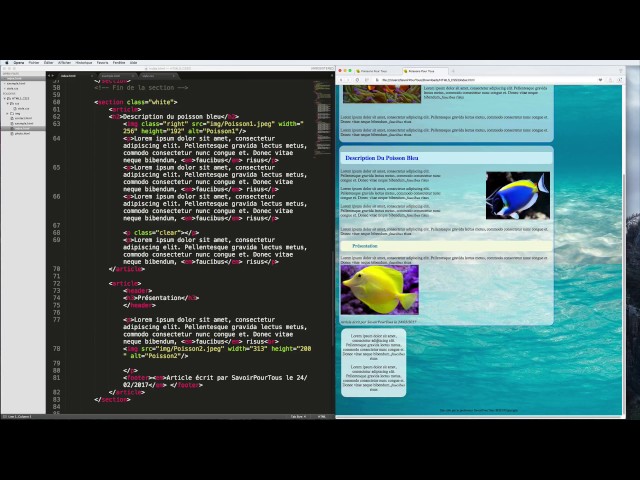Open exemple.html in the folder tree
This screenshot has height=480, width=640.
(23, 123)
